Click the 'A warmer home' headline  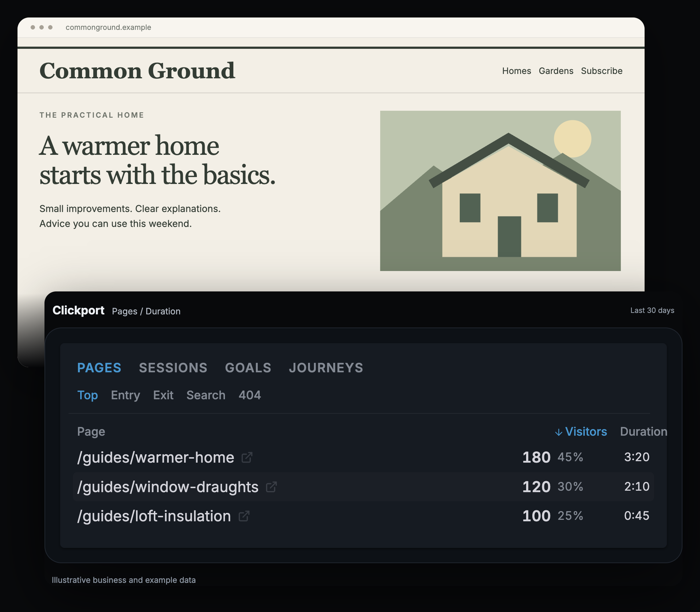(x=157, y=160)
